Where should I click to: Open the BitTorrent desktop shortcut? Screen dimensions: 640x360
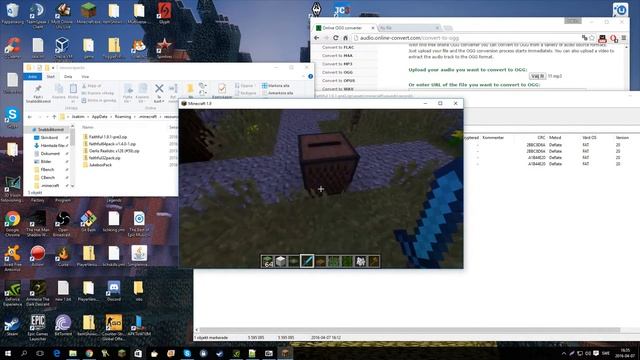tap(62, 325)
